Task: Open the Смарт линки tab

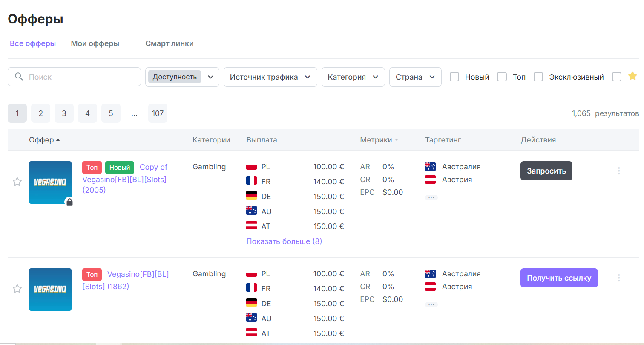Action: coord(169,43)
